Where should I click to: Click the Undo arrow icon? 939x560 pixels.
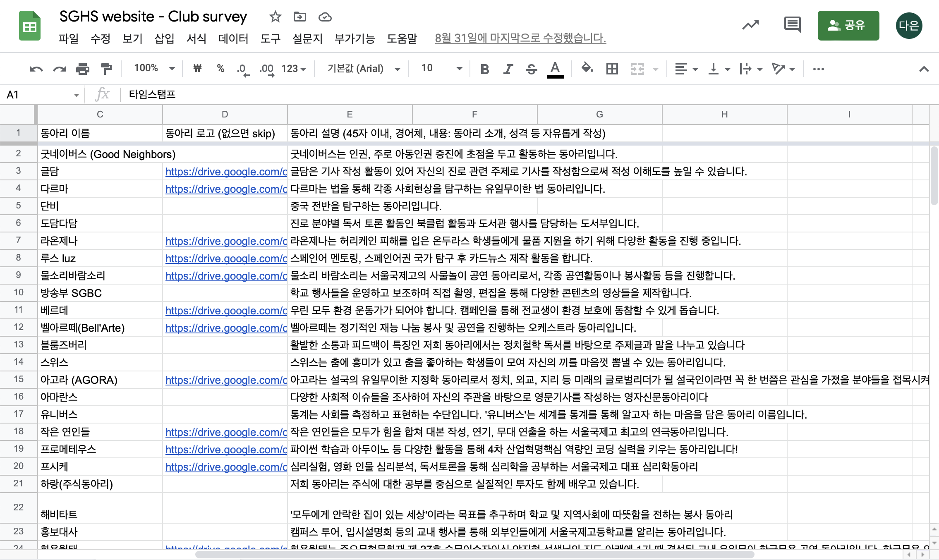coord(36,69)
